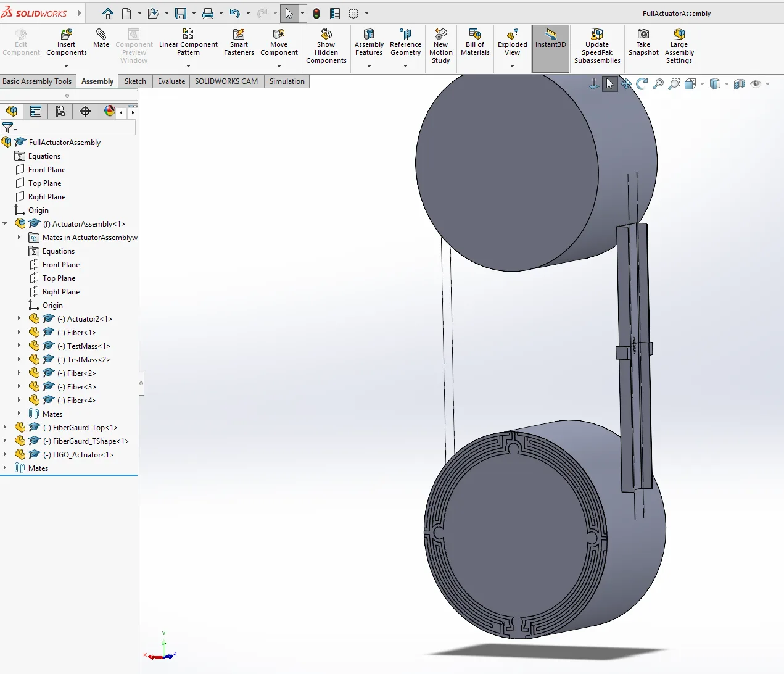Image resolution: width=784 pixels, height=674 pixels.
Task: Open the Exploded View dropdown arrow
Action: tap(512, 66)
